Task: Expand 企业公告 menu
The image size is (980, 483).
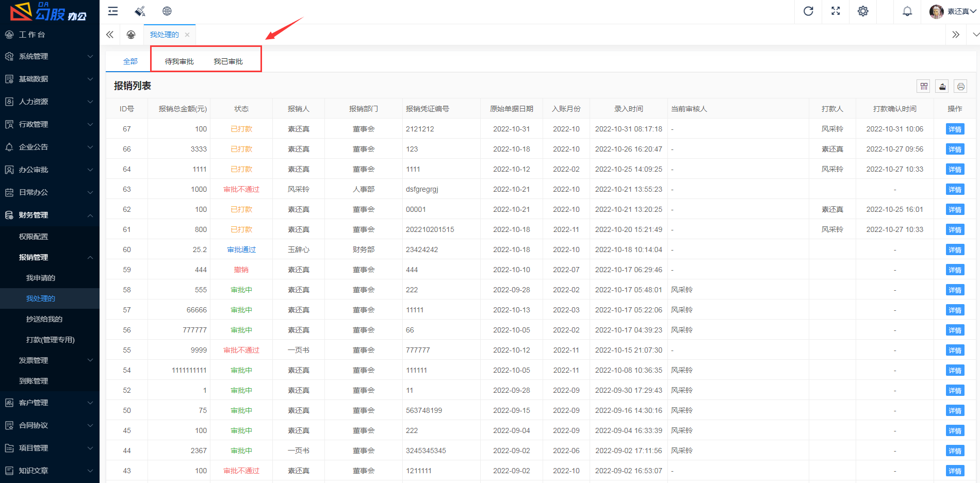Action: 50,147
